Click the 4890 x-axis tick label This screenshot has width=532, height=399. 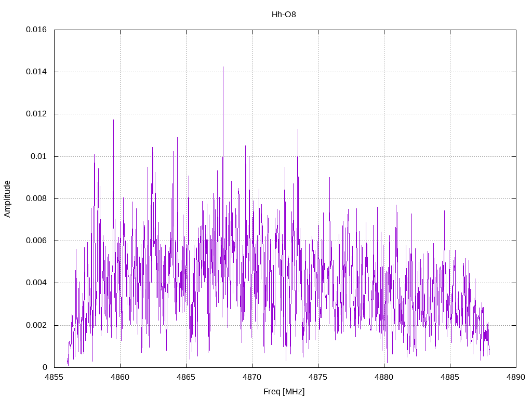pos(516,377)
